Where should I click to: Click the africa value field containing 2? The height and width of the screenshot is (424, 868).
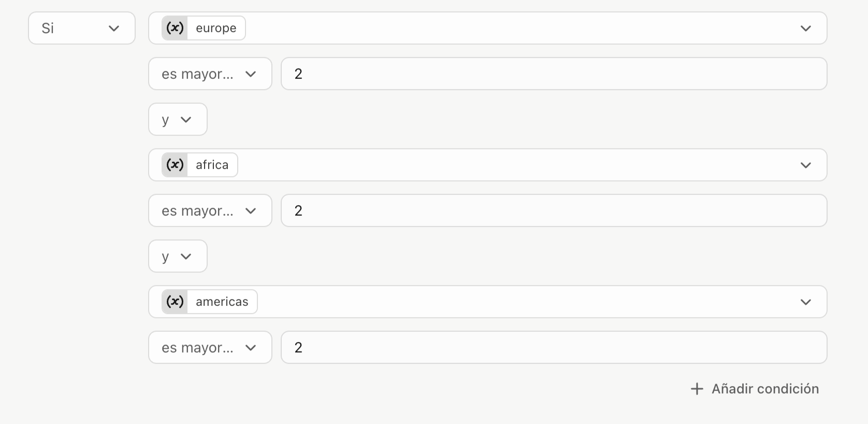tap(554, 210)
